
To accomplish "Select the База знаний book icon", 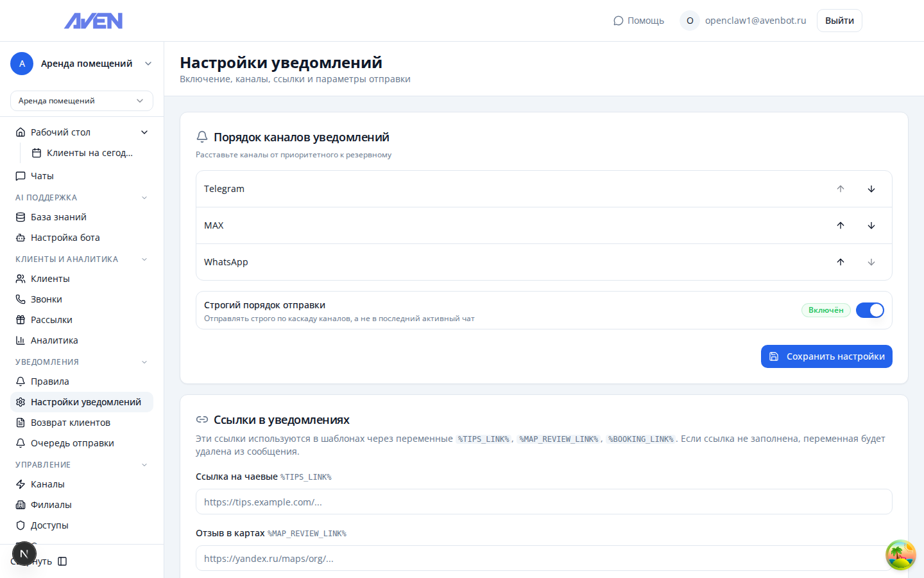I will (20, 216).
